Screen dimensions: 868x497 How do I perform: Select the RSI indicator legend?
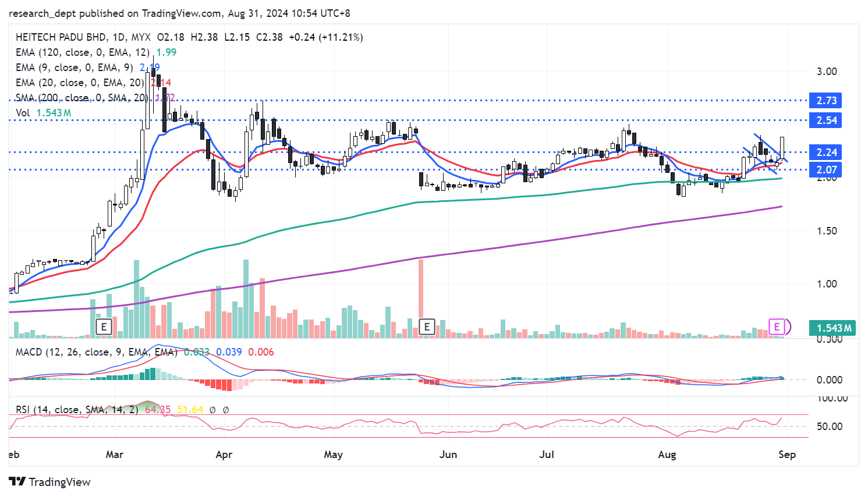[x=77, y=410]
